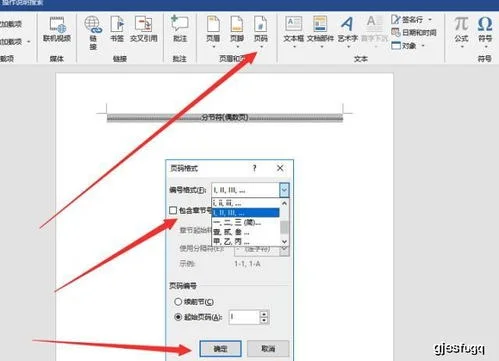Choose 一, 二, 三 (简) number format

[245, 222]
